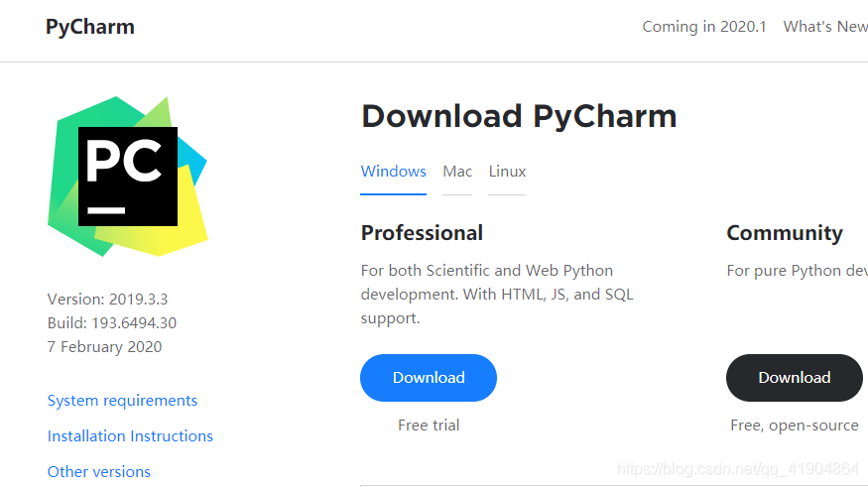This screenshot has width=868, height=487.
Task: Open the Installation Instructions link
Action: pyautogui.click(x=130, y=436)
